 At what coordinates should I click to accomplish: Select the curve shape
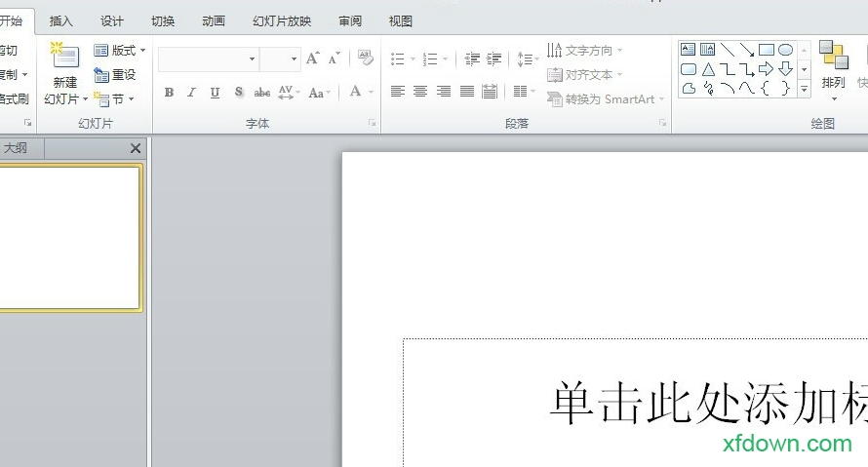click(x=747, y=88)
